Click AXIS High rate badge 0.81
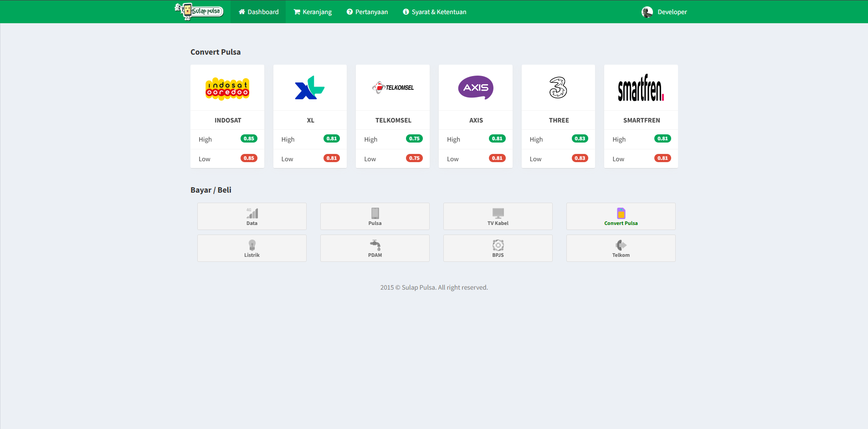868x429 pixels. click(497, 138)
